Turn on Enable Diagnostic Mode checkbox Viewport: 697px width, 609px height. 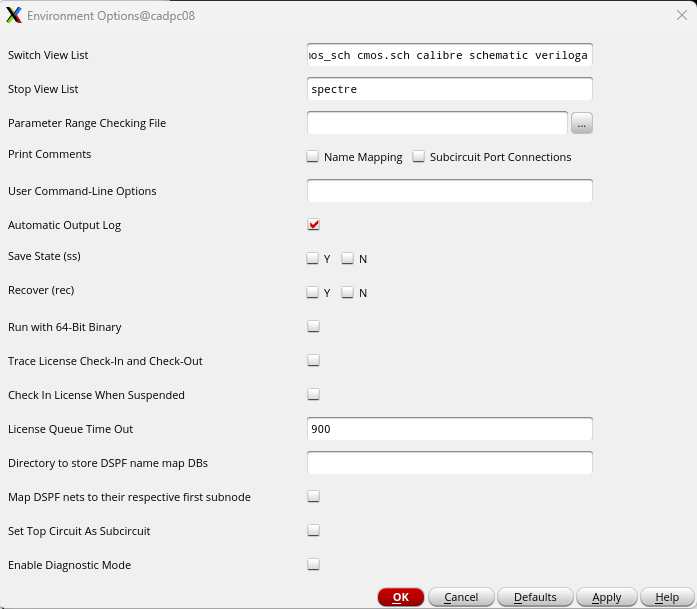(313, 565)
